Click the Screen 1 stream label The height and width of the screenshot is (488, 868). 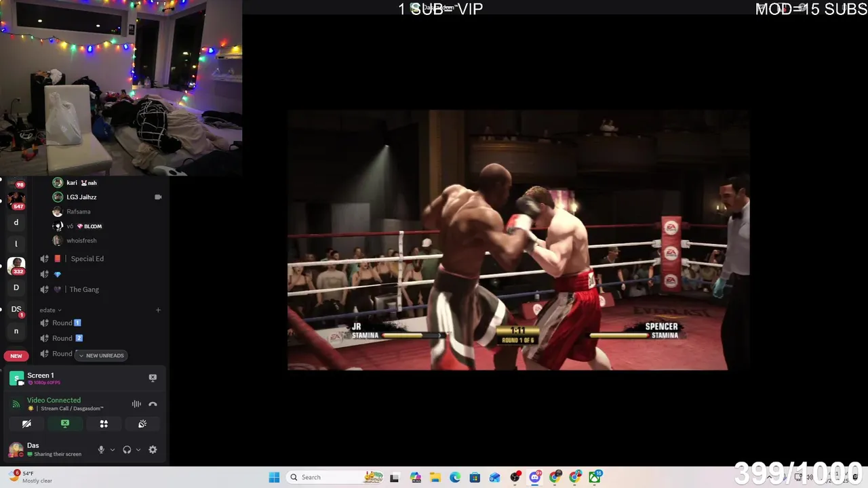point(40,375)
